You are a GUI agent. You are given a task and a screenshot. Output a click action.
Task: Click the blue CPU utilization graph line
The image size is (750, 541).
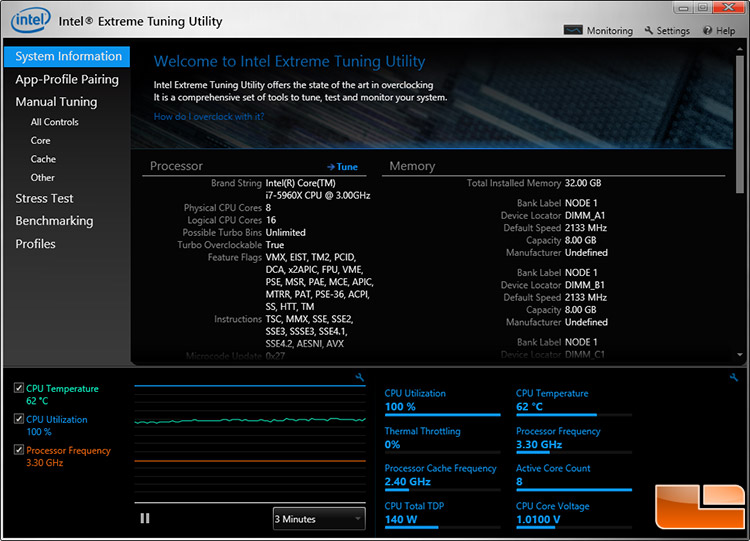point(250,385)
